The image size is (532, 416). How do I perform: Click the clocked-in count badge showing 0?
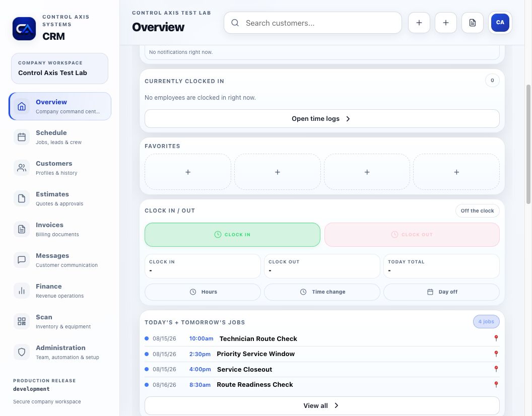pos(492,81)
